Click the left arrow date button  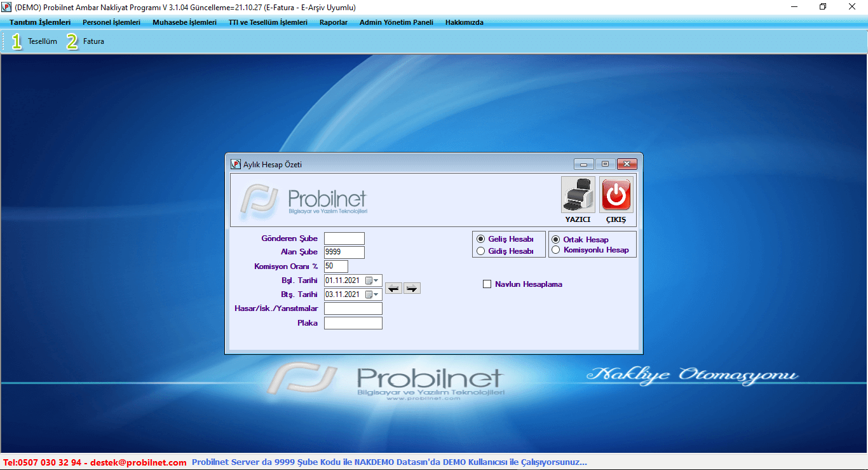pyautogui.click(x=394, y=289)
